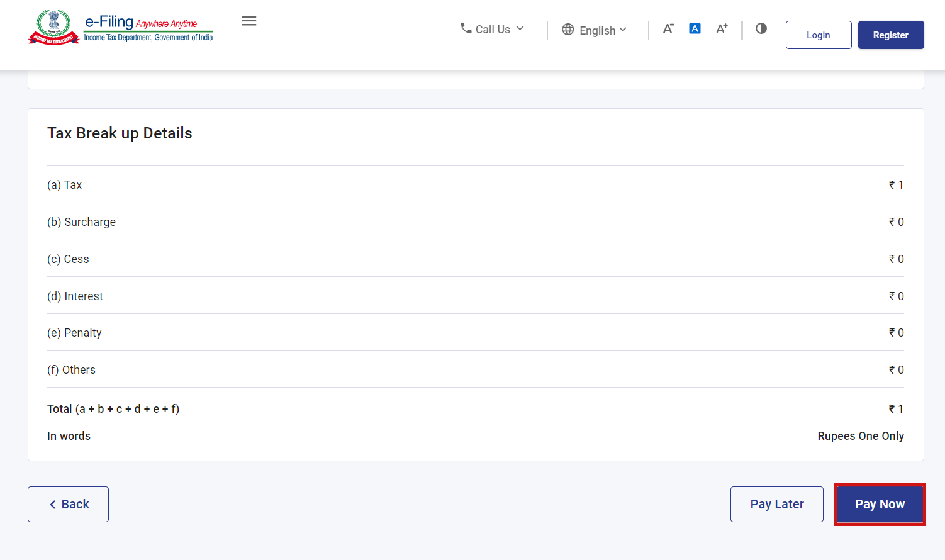Image resolution: width=945 pixels, height=560 pixels.
Task: Expand the English language dropdown arrow
Action: coord(623,30)
